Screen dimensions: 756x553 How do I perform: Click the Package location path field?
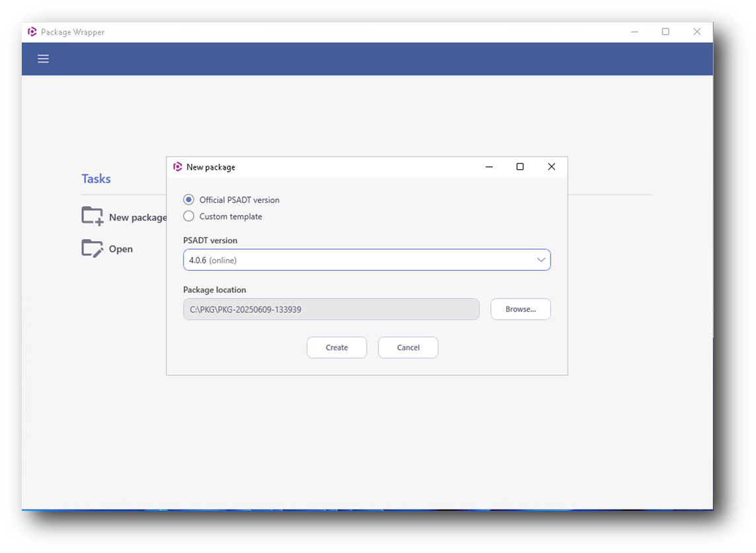tap(331, 309)
